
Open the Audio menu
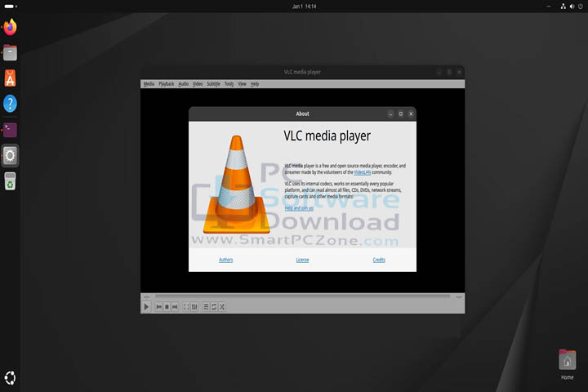(x=184, y=84)
